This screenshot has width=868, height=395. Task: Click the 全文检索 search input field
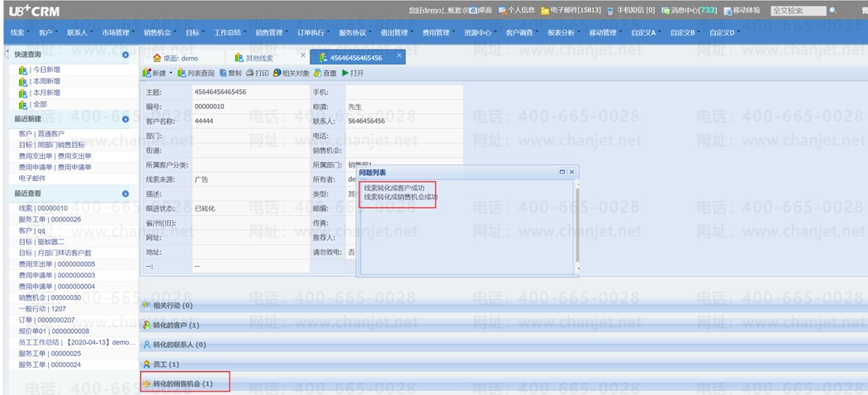pyautogui.click(x=798, y=11)
